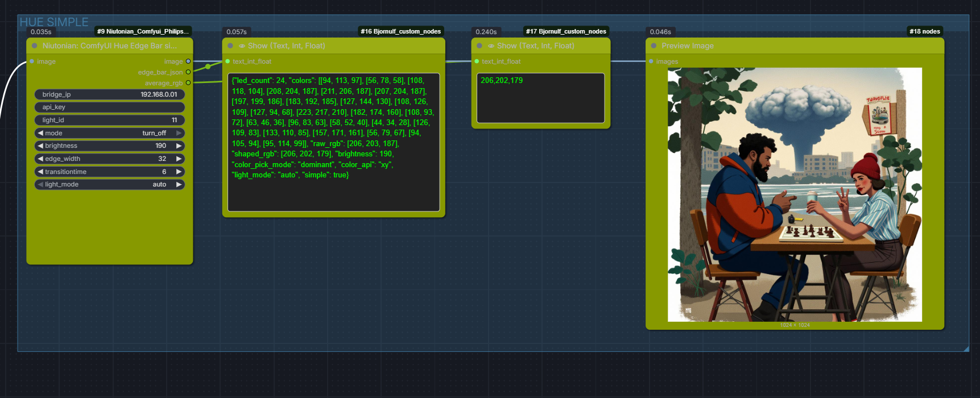Click the image output port on Niutonian node
The height and width of the screenshot is (398, 980).
click(x=188, y=61)
